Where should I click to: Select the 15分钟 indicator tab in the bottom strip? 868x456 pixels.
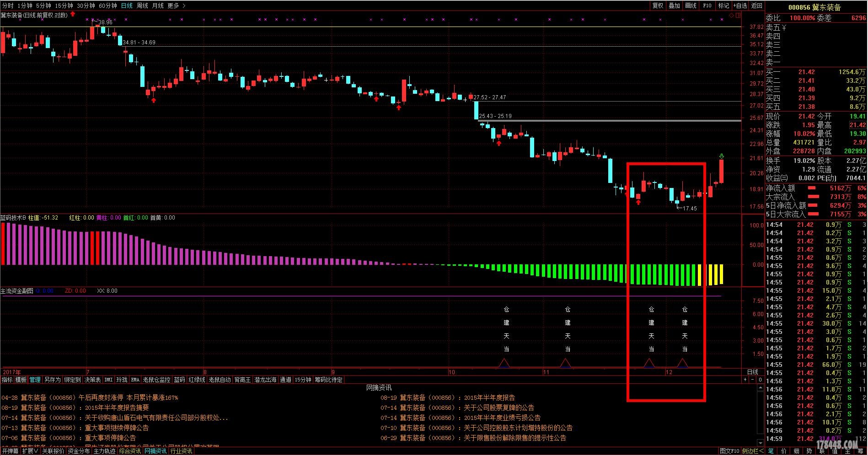click(303, 380)
